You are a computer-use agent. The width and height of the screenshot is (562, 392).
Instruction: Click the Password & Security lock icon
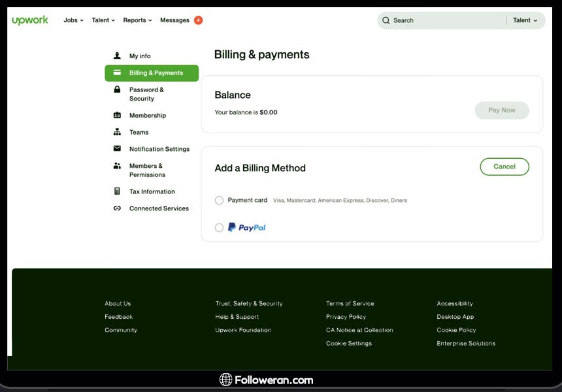click(x=117, y=90)
